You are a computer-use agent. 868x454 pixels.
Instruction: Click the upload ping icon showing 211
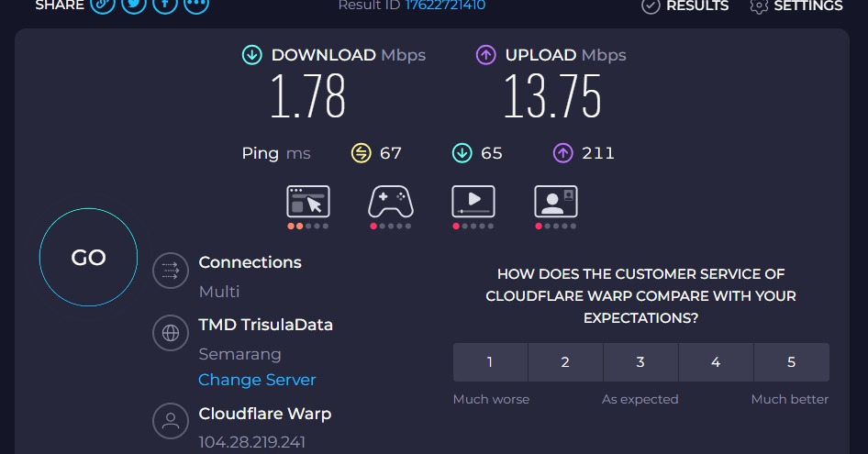pyautogui.click(x=563, y=153)
